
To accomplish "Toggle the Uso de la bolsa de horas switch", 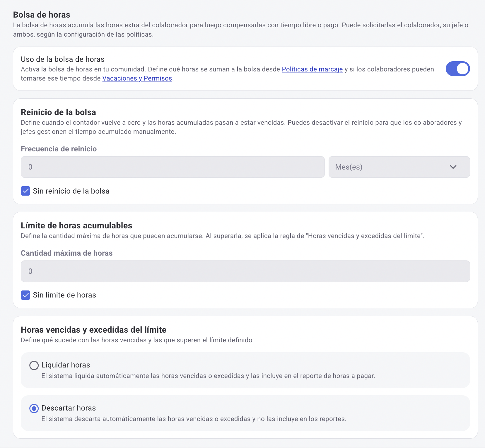I will point(458,69).
